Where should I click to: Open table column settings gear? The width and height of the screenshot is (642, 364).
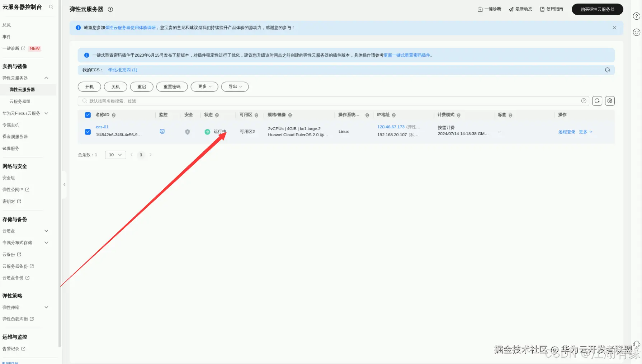[610, 101]
